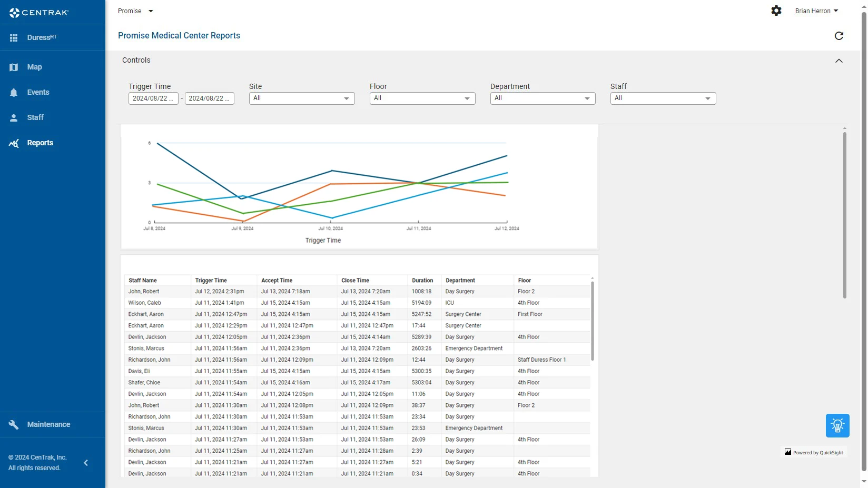Screen dimensions: 868x488
Task: Open the Brian Herron user menu
Action: tap(816, 11)
